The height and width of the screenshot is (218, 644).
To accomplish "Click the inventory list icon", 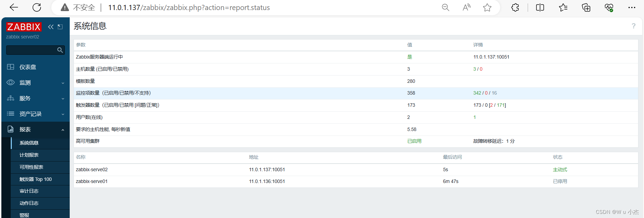I will tap(11, 114).
